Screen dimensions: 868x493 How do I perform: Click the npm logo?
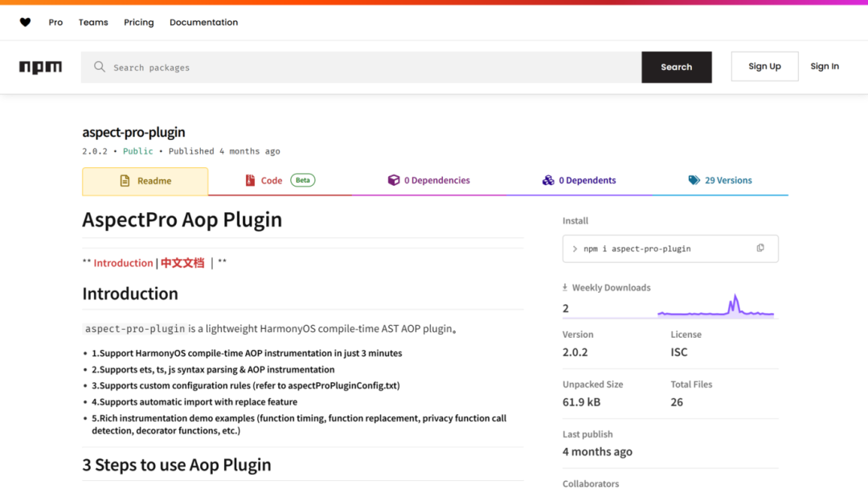pos(40,68)
